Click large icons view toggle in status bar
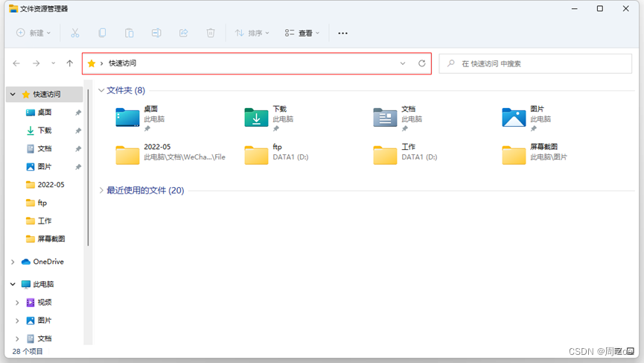 pos(631,352)
